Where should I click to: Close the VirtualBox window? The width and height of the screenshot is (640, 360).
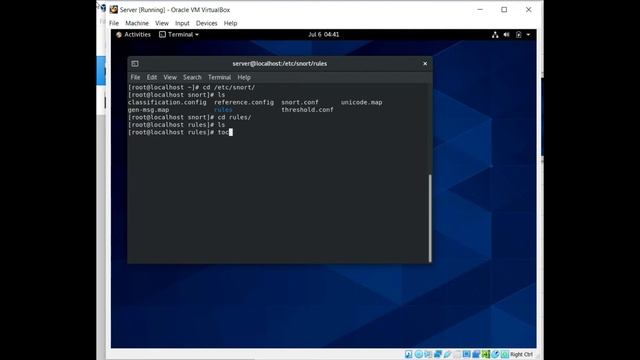529,9
